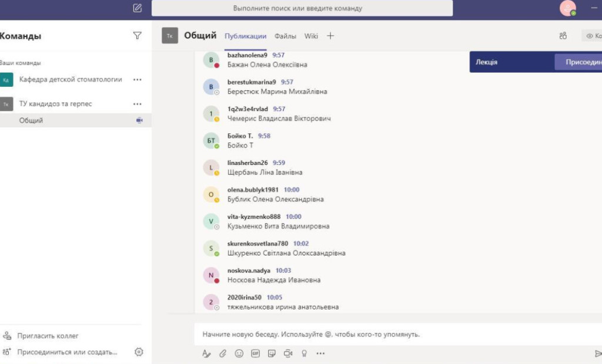602x364 pixels.
Task: Add a new tab with plus
Action: pyautogui.click(x=330, y=36)
